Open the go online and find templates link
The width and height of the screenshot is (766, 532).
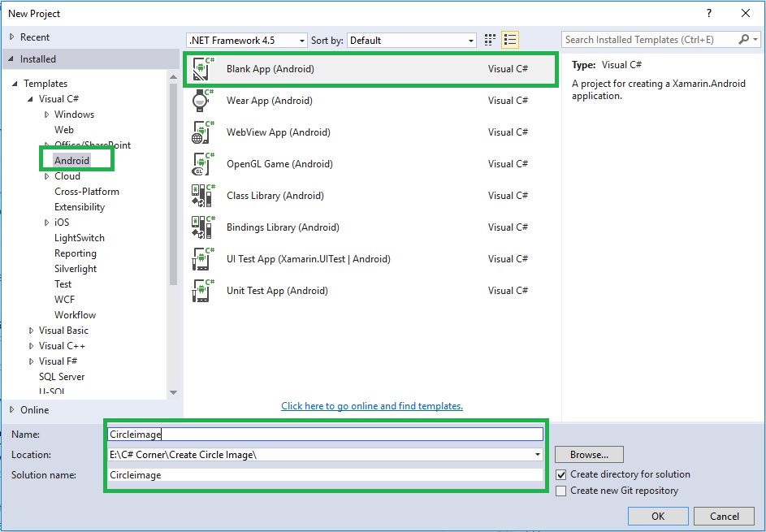point(372,406)
